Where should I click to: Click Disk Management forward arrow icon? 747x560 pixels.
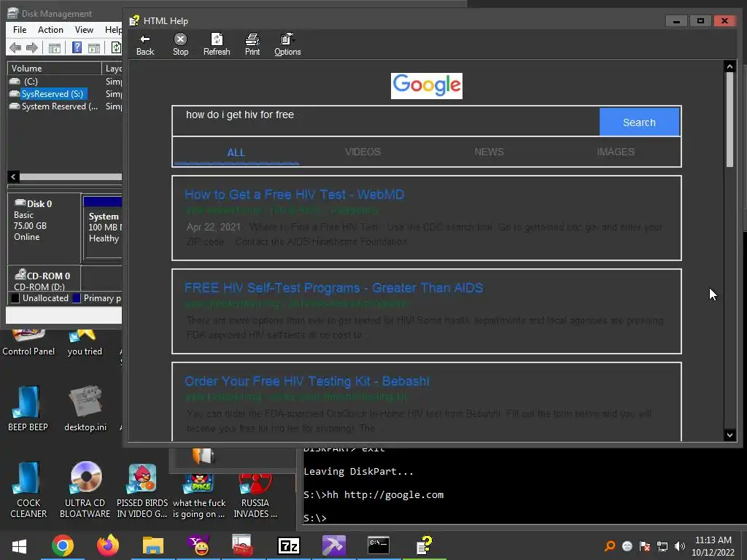pos(32,47)
